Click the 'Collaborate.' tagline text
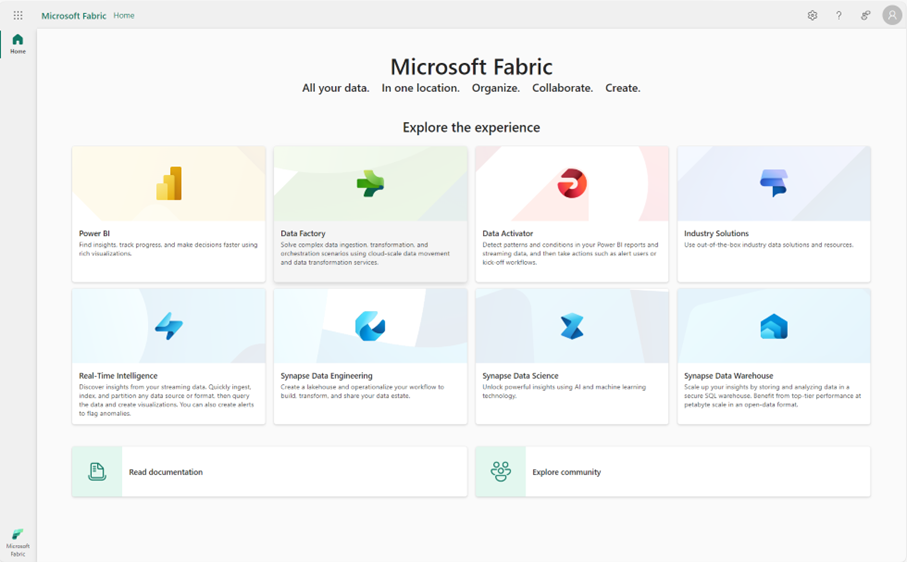Screen dimensions: 907x562 click(x=562, y=88)
